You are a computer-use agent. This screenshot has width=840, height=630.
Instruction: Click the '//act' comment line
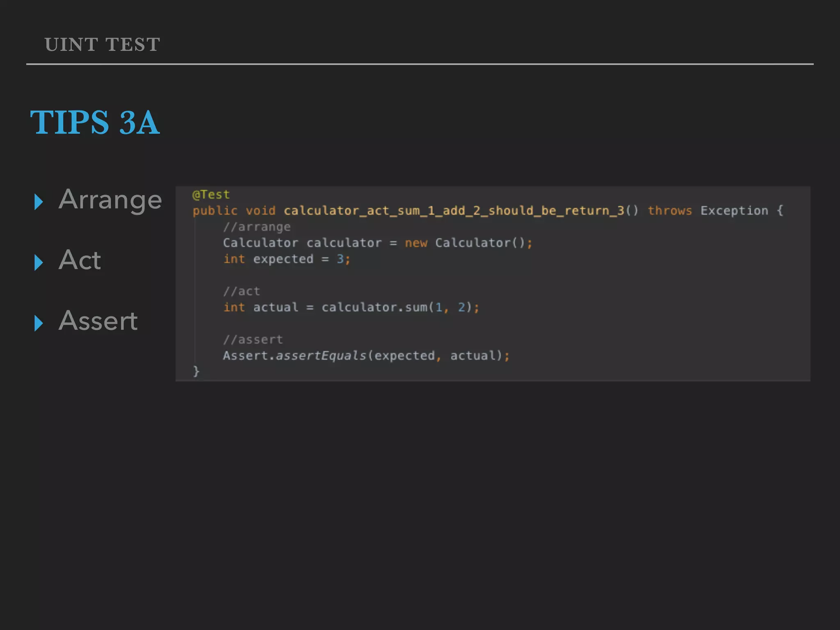point(242,291)
